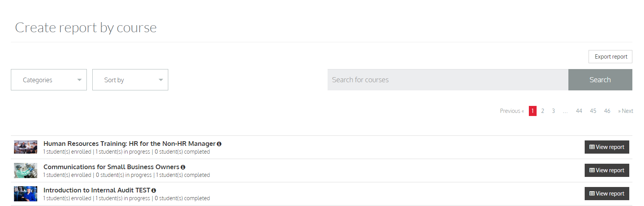Open Human Resources Training course thumbnail
This screenshot has width=644, height=206.
click(x=26, y=147)
